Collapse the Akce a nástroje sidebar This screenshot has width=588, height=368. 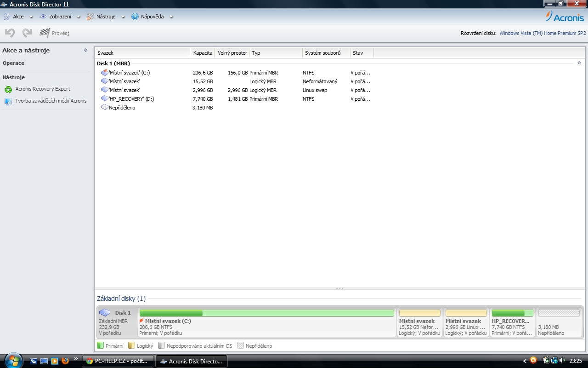click(85, 50)
